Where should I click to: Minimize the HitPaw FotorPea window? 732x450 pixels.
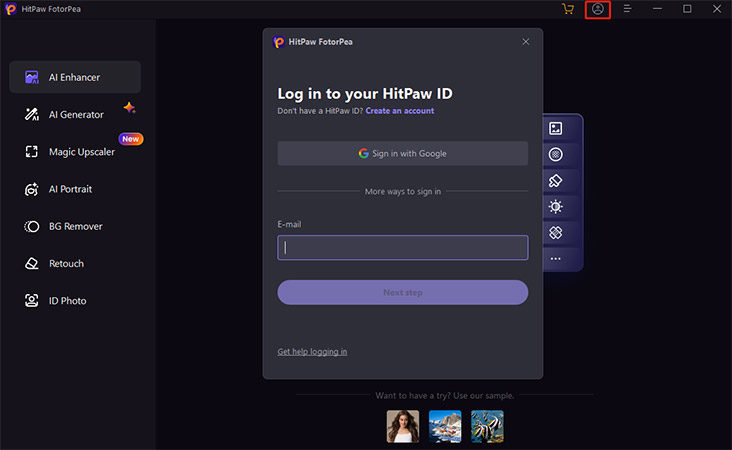[657, 9]
